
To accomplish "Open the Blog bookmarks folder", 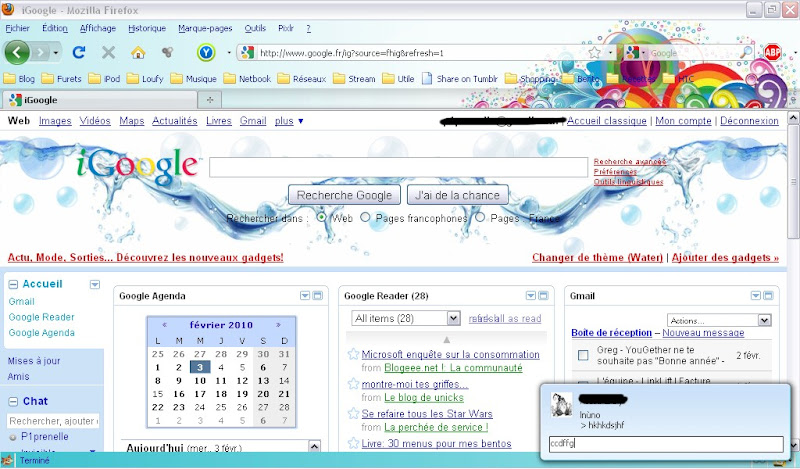I will [19, 79].
